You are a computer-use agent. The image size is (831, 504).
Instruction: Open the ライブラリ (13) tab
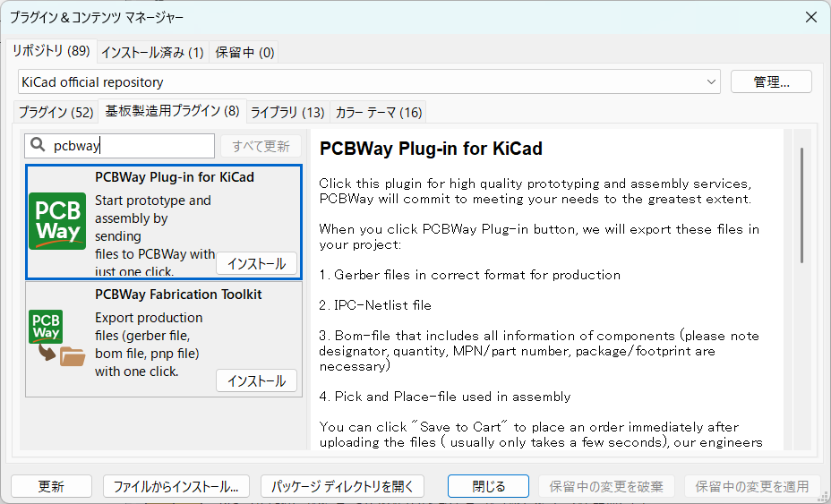click(287, 113)
